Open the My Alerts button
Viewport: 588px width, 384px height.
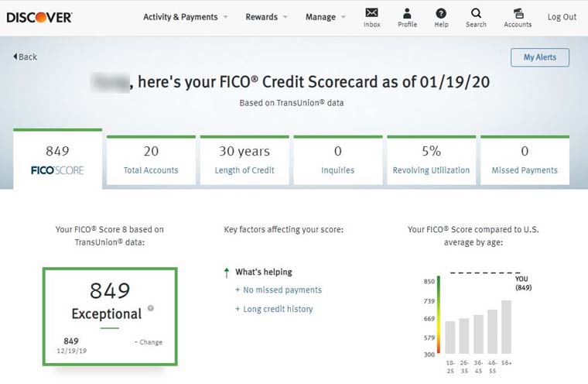click(x=539, y=57)
